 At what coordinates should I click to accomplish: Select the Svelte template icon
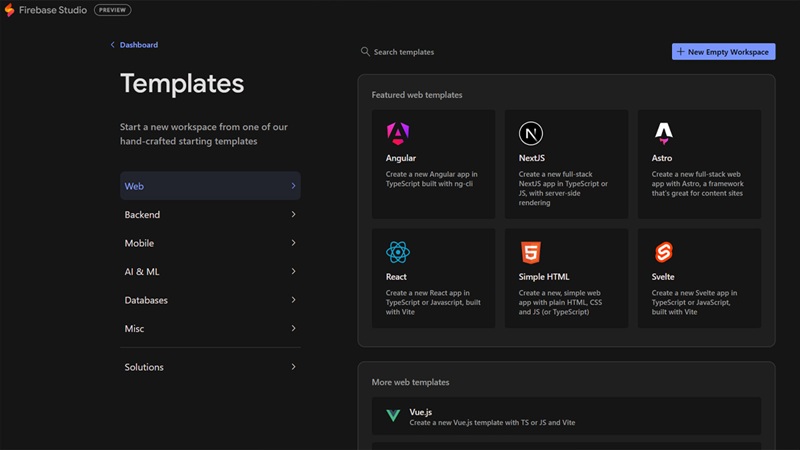click(x=663, y=252)
